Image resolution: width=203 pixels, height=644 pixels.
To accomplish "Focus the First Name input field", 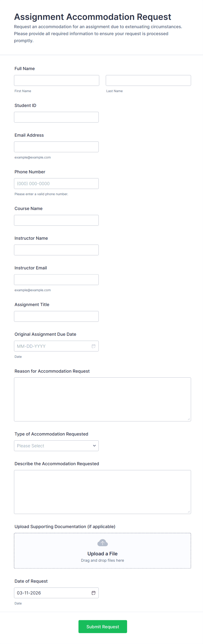I will pos(57,81).
